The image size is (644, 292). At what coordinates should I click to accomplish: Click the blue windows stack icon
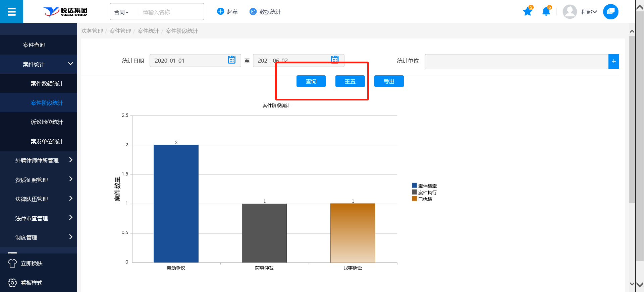click(610, 12)
